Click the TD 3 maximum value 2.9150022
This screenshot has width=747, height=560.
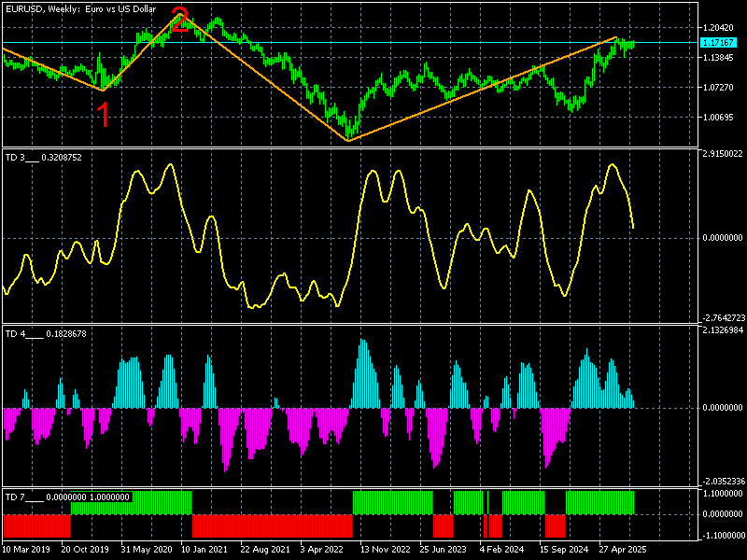pos(722,154)
